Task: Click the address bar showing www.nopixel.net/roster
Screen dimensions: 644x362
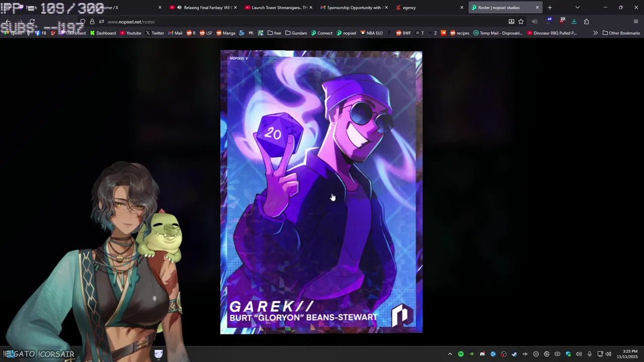Action: (x=302, y=22)
